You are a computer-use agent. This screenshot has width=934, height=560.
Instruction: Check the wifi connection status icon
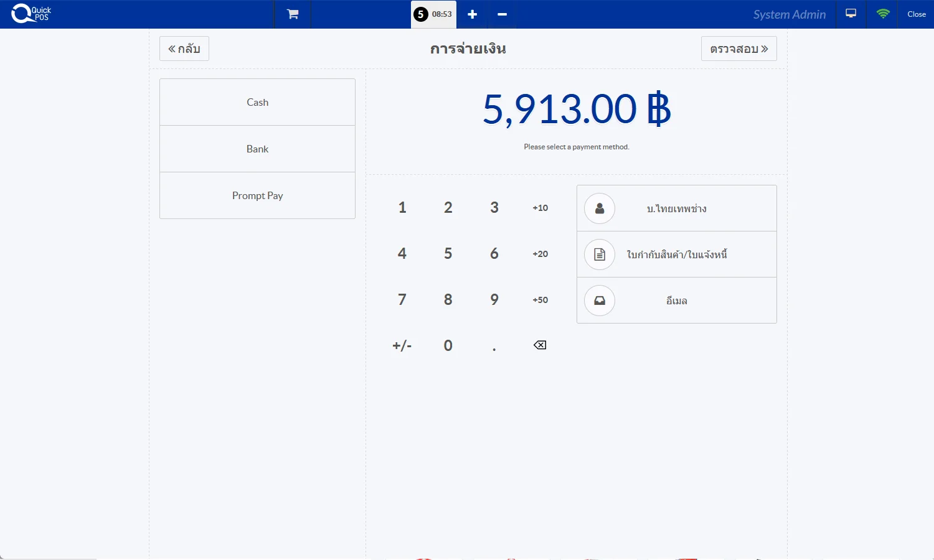click(882, 14)
